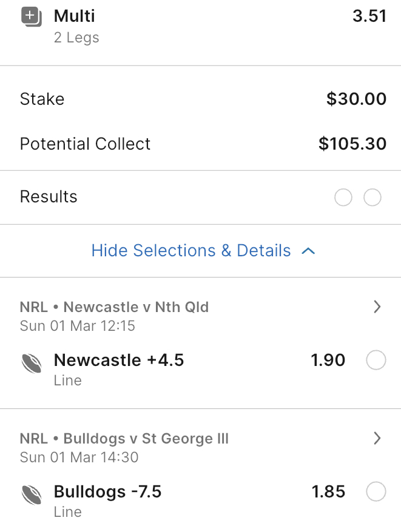
Task: Open the NRL Newcastle v Nth Qld header
Action: tap(115, 307)
